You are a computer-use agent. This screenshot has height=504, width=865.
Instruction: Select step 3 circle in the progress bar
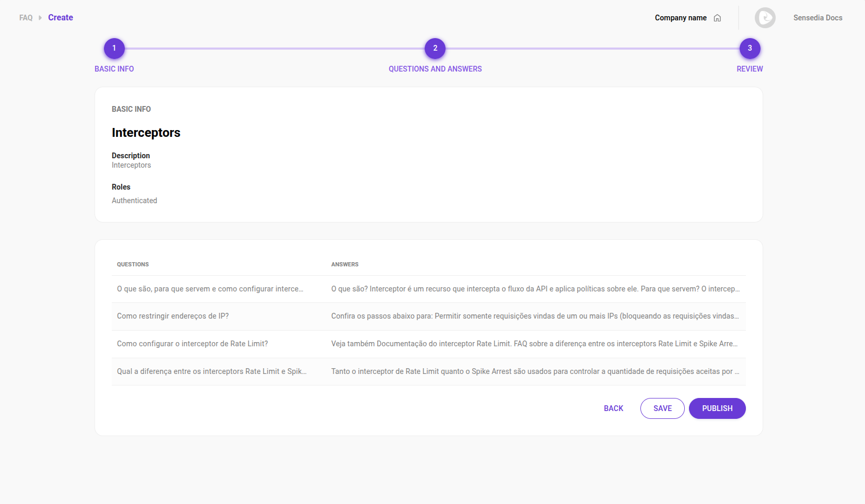pos(750,48)
